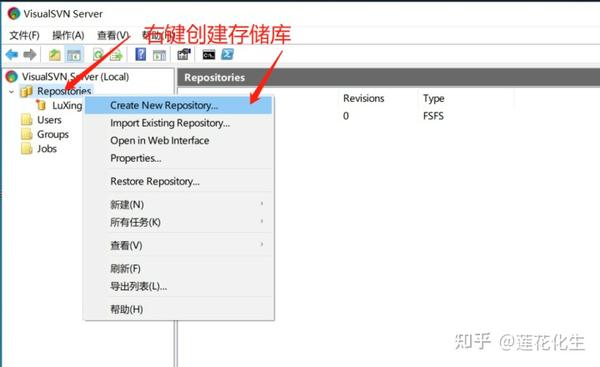Viewport: 600px width, 367px height.
Task: Click 帮助(H) in context menu
Action: coord(178,309)
